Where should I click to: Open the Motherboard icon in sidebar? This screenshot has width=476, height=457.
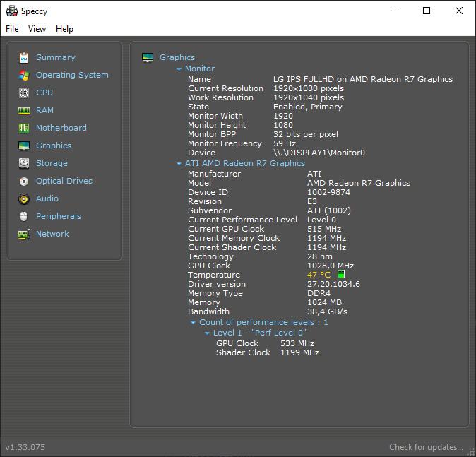click(24, 128)
